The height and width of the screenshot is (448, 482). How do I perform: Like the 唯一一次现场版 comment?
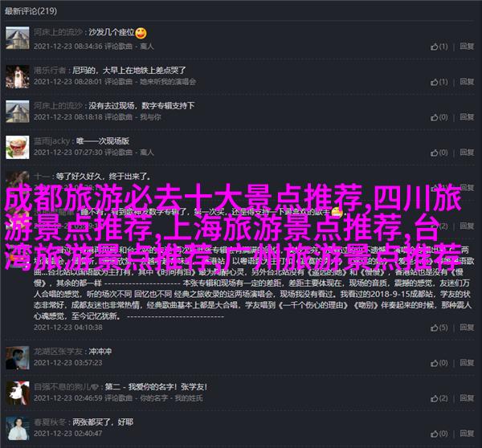[x=439, y=153]
